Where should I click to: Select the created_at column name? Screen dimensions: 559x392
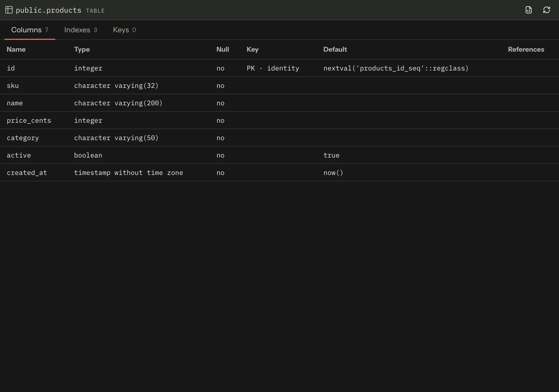tap(27, 173)
